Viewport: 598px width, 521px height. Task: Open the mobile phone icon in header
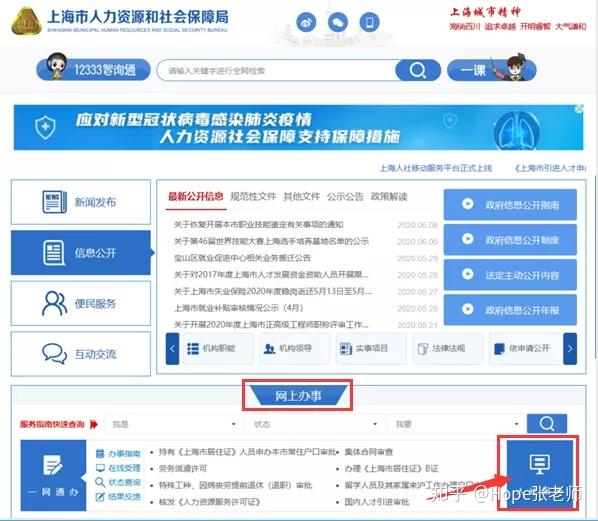(x=369, y=23)
